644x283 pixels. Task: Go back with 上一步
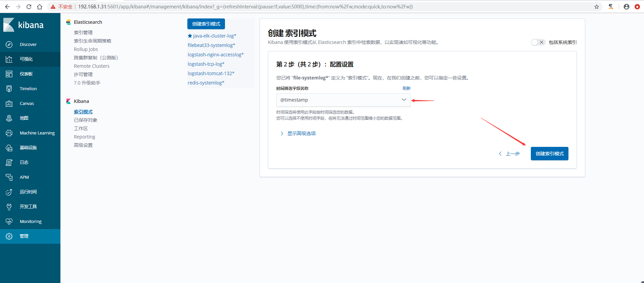tap(509, 154)
